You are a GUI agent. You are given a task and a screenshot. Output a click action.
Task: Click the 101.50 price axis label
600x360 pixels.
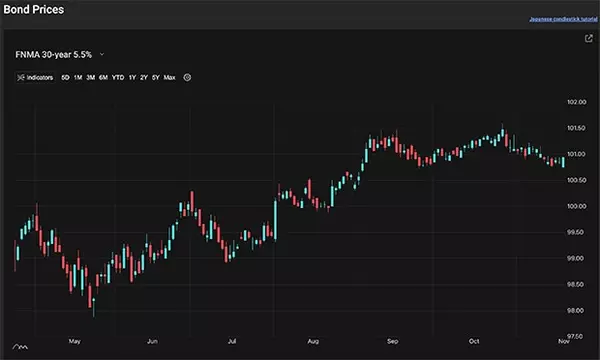[577, 128]
